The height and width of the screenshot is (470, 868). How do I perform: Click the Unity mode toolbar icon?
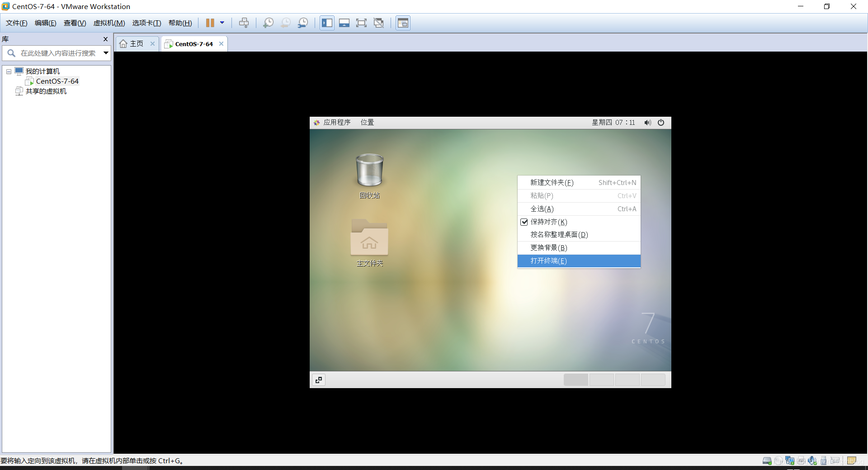(x=379, y=23)
